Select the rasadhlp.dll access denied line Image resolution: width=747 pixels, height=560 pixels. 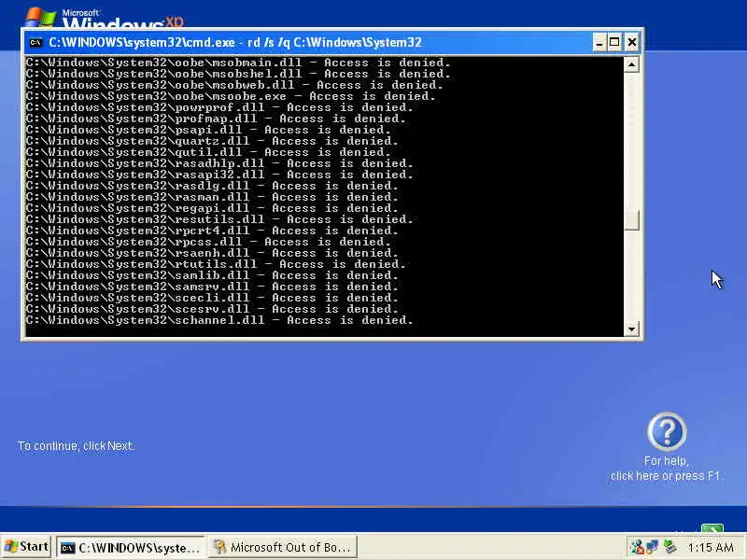pos(219,163)
